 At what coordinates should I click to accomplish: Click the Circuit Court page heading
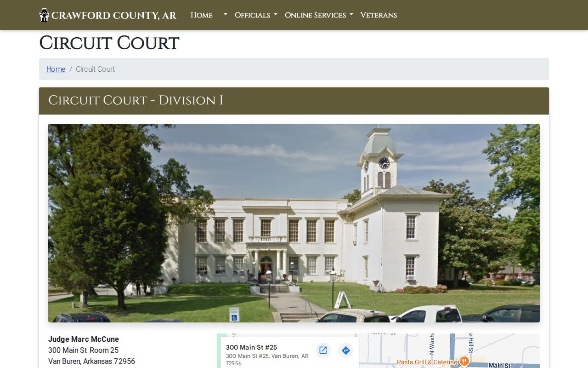pos(109,43)
